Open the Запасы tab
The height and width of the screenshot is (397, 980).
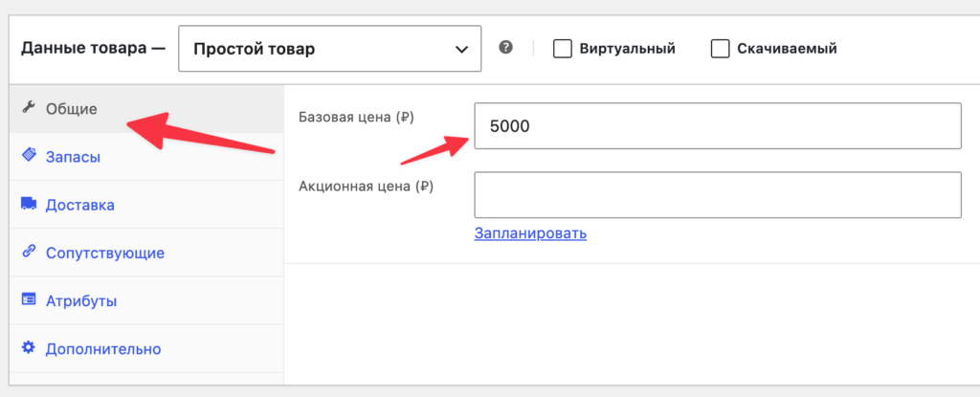[146, 156]
